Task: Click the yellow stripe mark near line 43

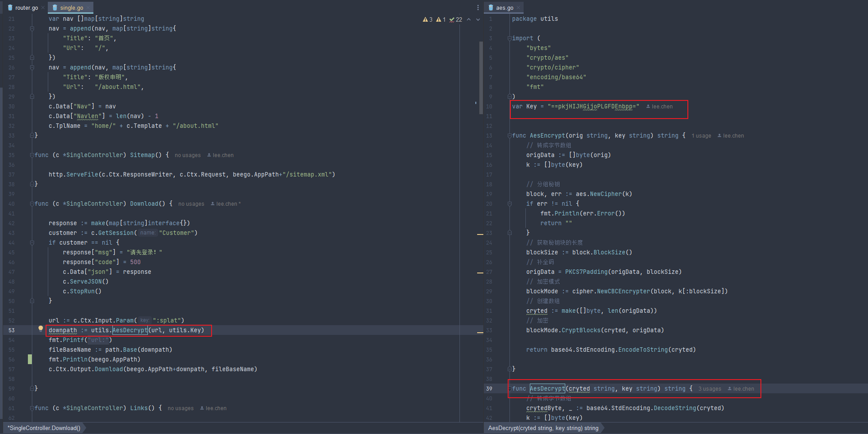Action: click(480, 234)
